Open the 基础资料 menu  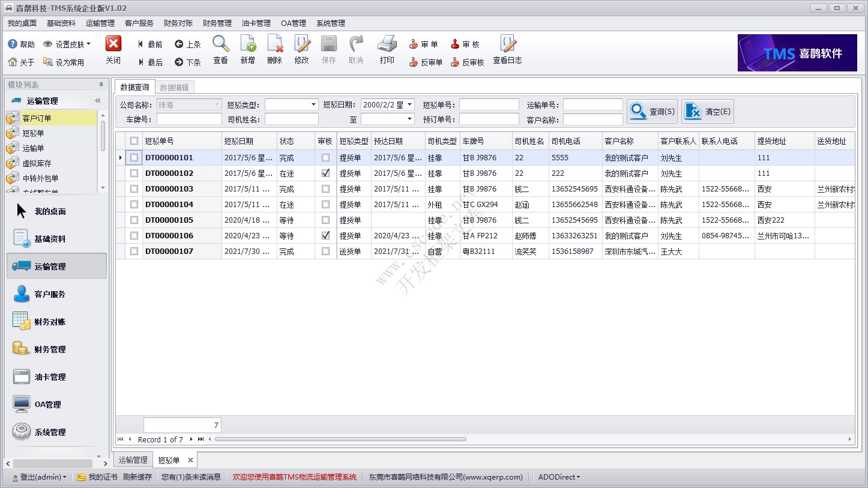61,23
